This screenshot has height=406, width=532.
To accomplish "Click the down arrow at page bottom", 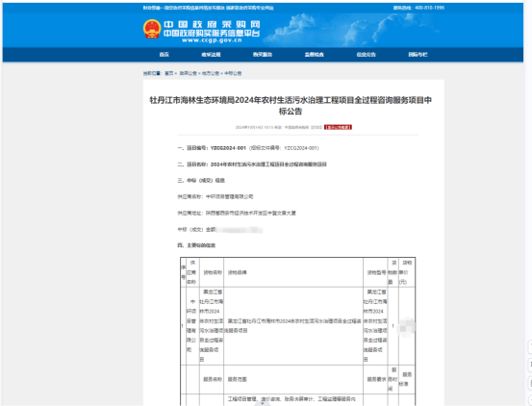I will coord(263,403).
